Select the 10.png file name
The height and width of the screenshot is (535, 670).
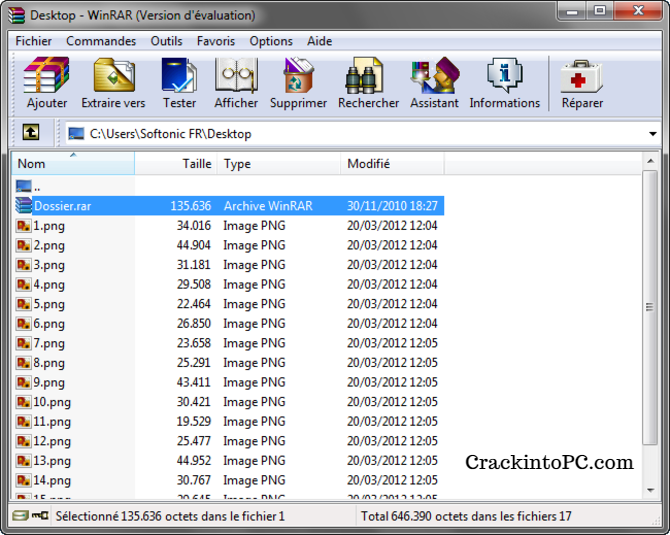point(52,402)
